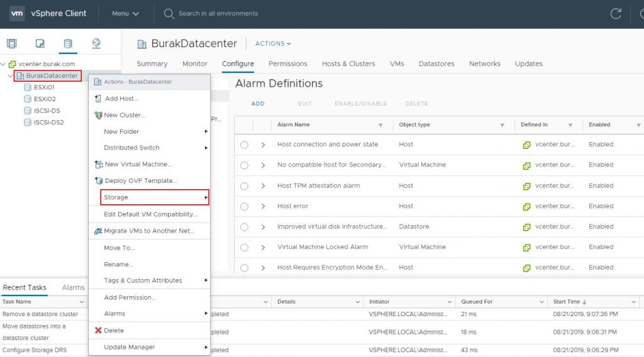644x357 pixels.
Task: Click the iSCSI-DS datastore icon
Action: pos(28,111)
